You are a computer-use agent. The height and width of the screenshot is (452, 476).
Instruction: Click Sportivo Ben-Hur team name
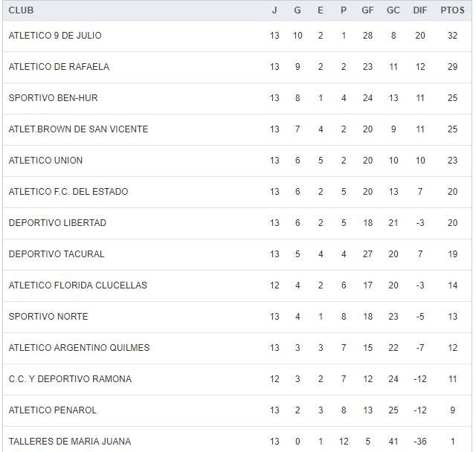coord(53,98)
